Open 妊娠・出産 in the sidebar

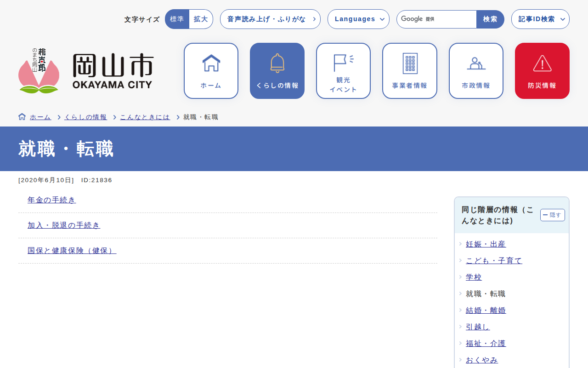(x=486, y=244)
